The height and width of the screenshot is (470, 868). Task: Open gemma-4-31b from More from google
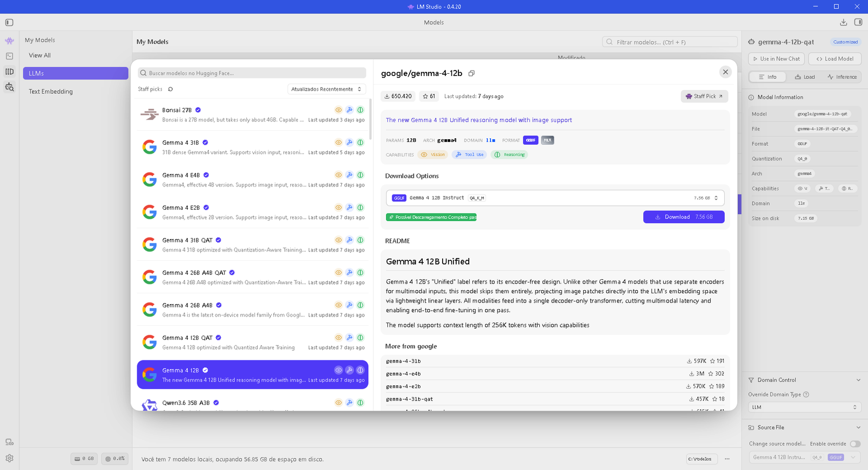point(555,361)
